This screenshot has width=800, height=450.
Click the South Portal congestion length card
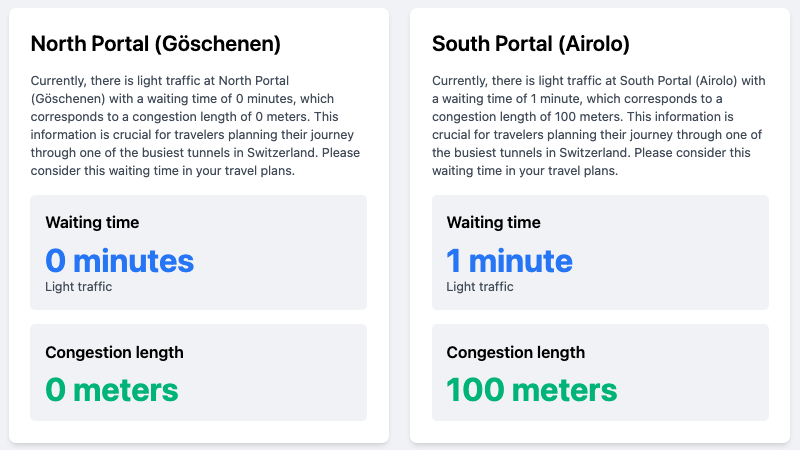click(x=601, y=372)
